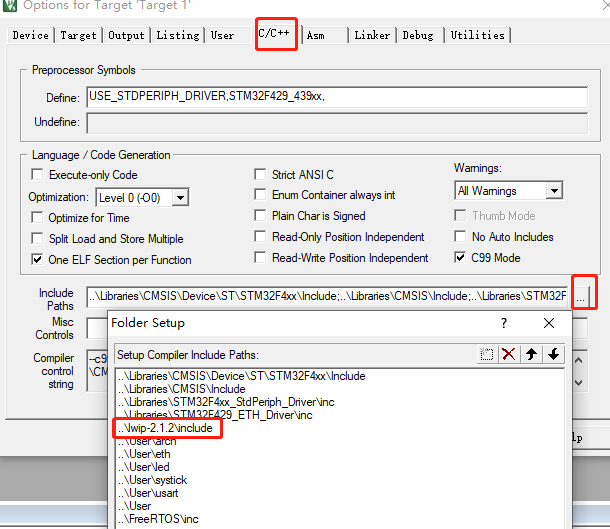This screenshot has width=610, height=529.
Task: Click the Include Paths text field
Action: [x=327, y=297]
